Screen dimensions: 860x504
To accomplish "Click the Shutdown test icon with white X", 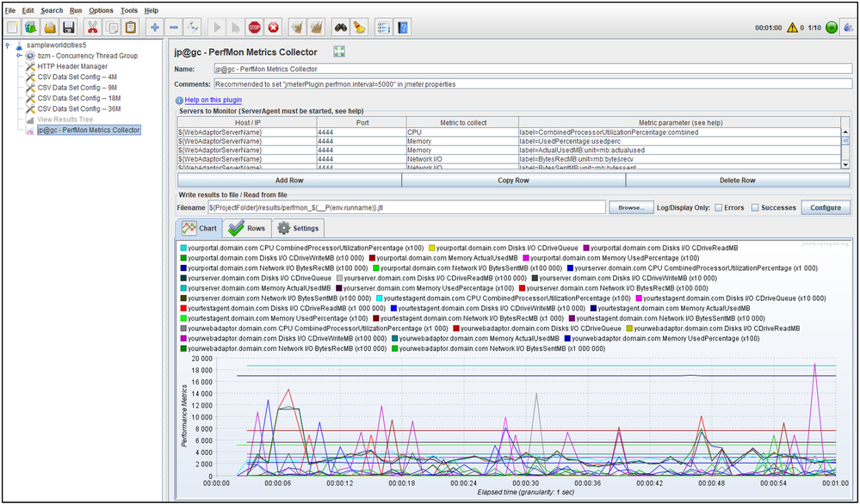I will [275, 28].
